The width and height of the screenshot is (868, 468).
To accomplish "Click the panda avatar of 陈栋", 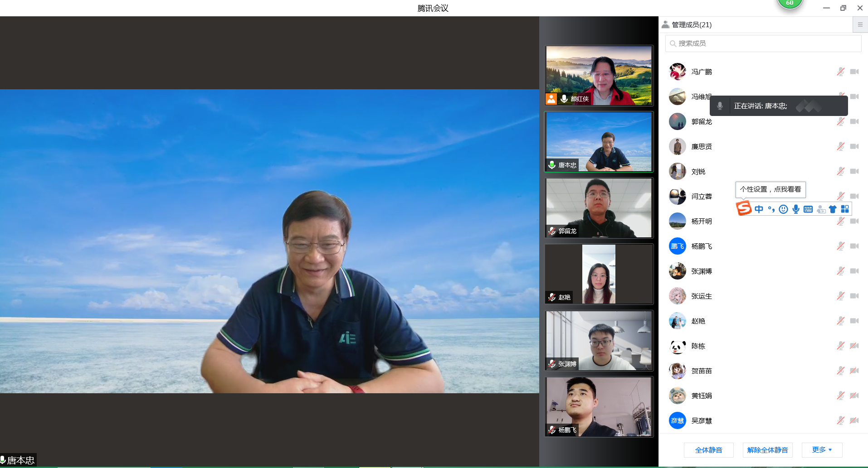I will pos(678,346).
